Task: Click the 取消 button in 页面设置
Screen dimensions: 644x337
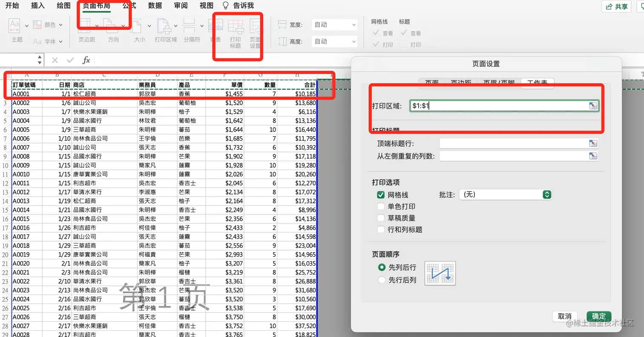Action: (565, 316)
